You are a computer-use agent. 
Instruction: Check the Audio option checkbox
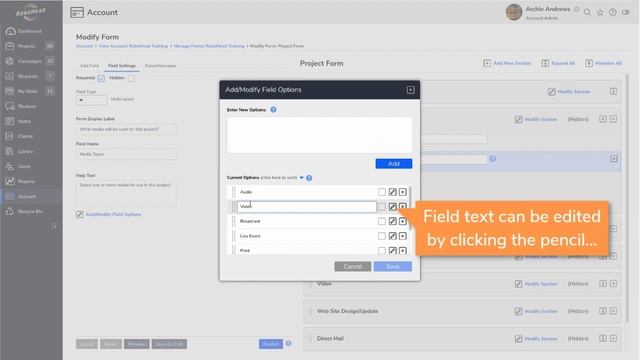(382, 192)
